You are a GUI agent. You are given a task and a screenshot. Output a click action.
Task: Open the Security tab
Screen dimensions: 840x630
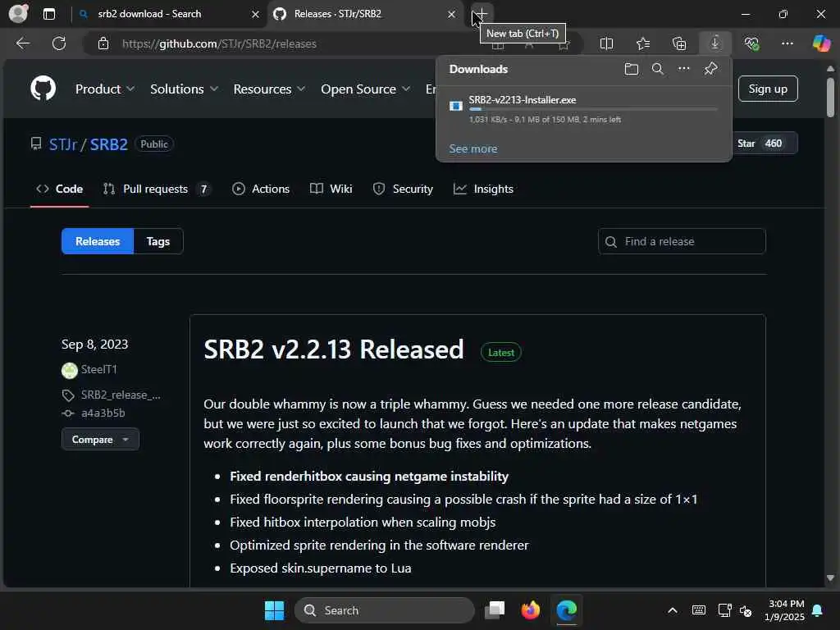[403, 189]
